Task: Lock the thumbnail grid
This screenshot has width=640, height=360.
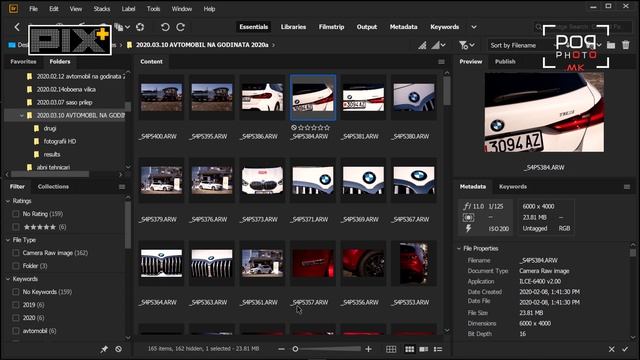Action: (391, 349)
